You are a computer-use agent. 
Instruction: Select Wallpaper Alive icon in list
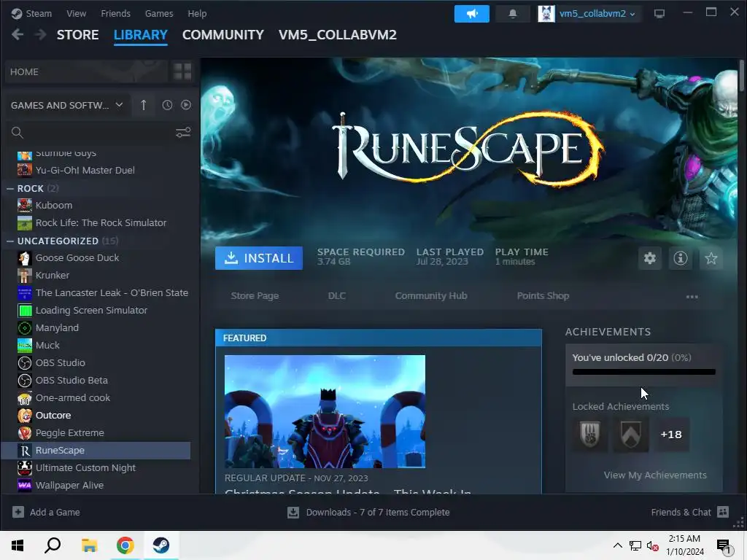tap(25, 485)
